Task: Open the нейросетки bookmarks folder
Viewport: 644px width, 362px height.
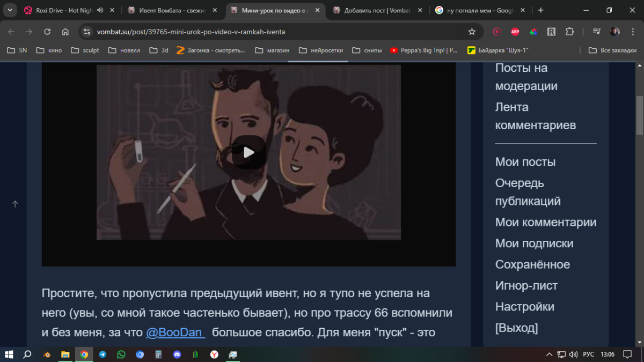Action: (x=321, y=50)
